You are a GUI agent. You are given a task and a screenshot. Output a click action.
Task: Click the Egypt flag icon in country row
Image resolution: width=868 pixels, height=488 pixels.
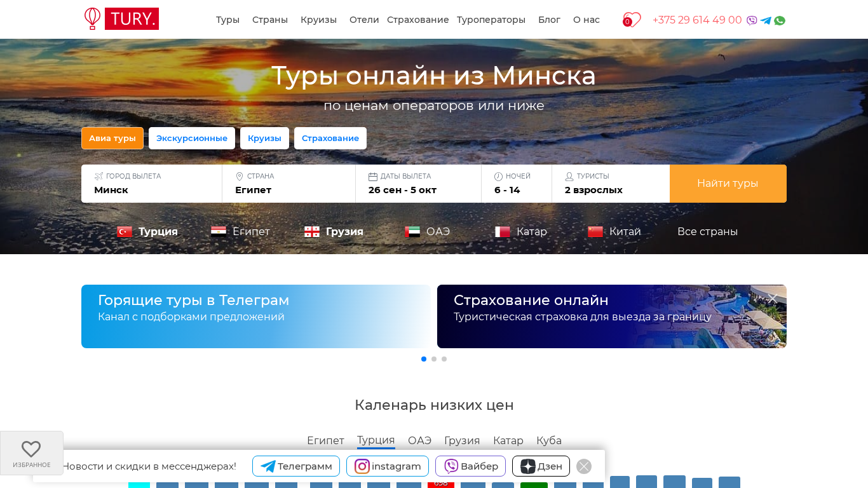coord(219,232)
